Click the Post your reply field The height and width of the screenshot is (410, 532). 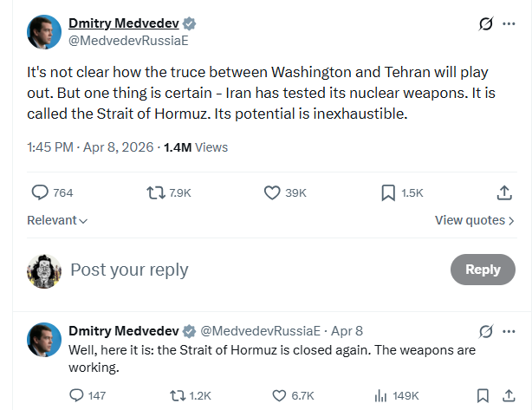click(130, 270)
